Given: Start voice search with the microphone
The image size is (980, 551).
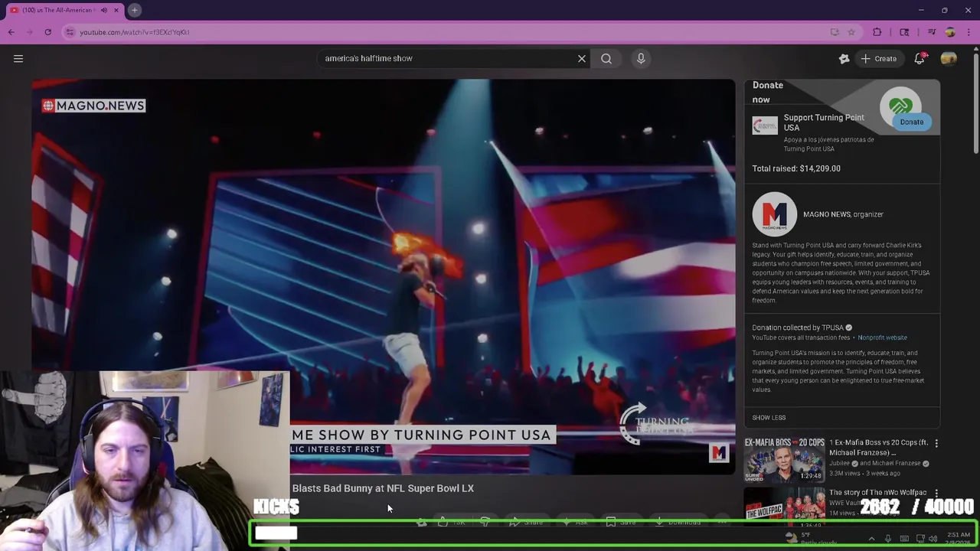Looking at the screenshot, I should point(641,58).
